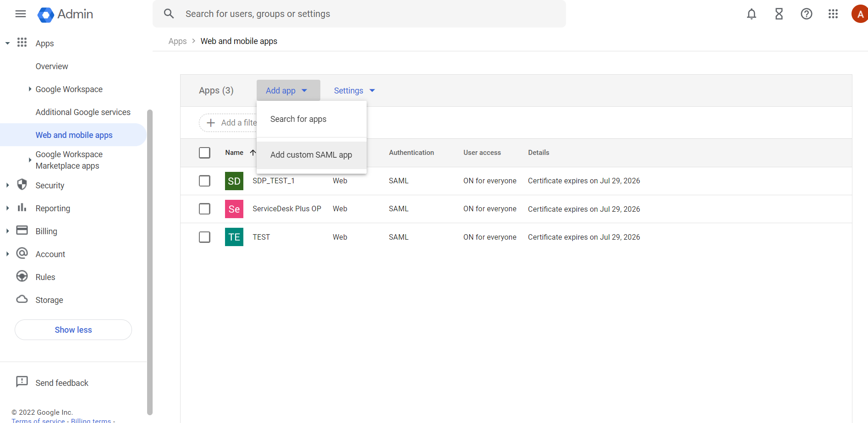
Task: Click the Add app button
Action: [288, 91]
